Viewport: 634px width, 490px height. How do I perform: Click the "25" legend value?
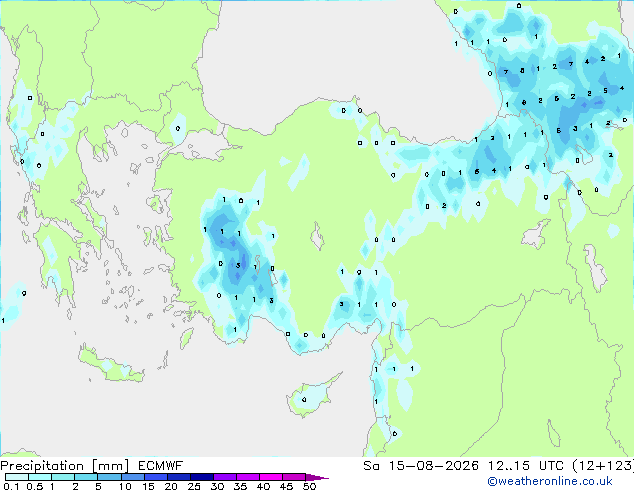tap(194, 486)
